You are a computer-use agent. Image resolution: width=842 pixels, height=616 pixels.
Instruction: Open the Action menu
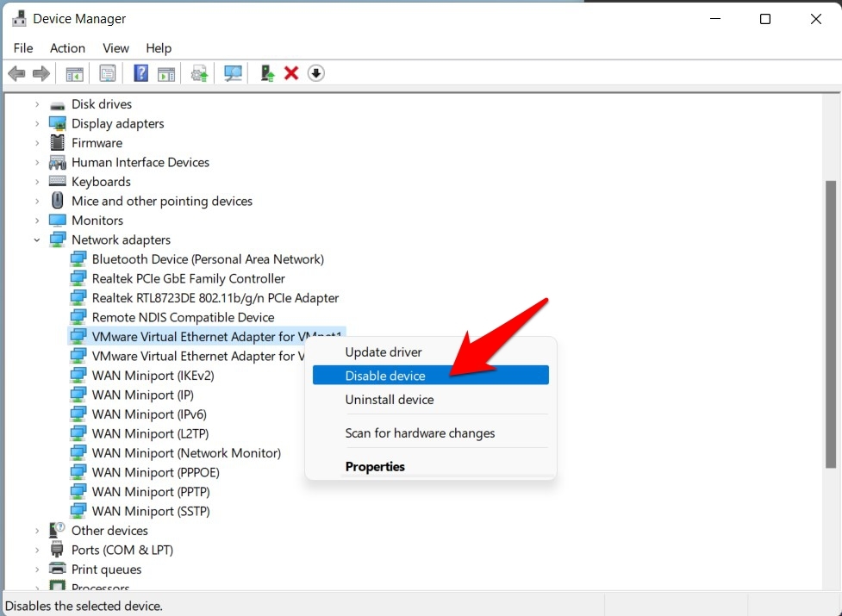tap(67, 48)
